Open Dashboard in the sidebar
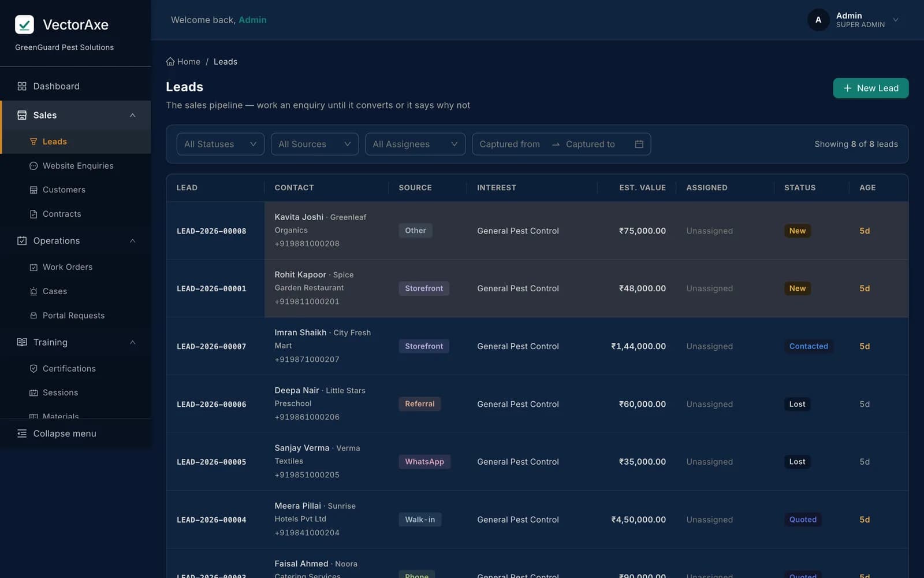 [76, 86]
